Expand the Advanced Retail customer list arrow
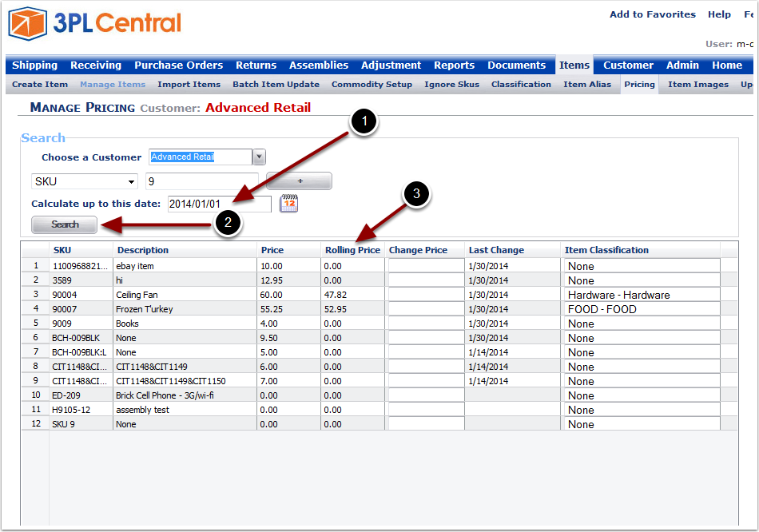Image resolution: width=759 pixels, height=532 pixels. click(258, 157)
